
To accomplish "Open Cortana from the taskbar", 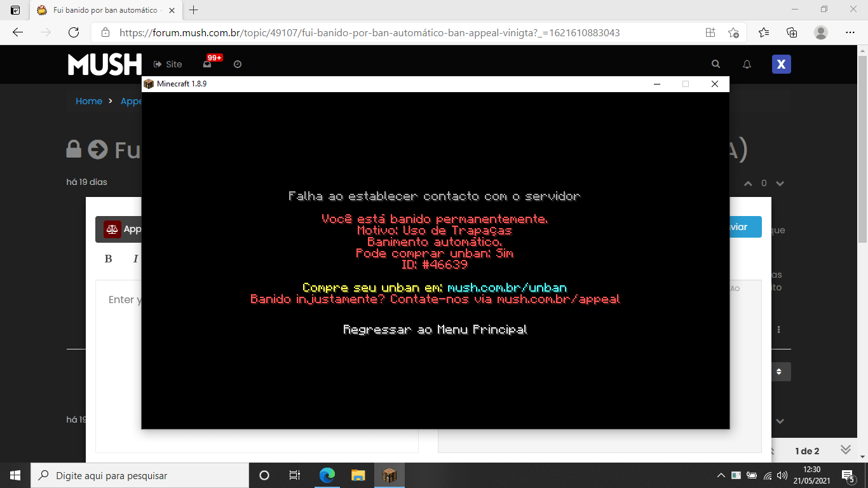I will [264, 475].
